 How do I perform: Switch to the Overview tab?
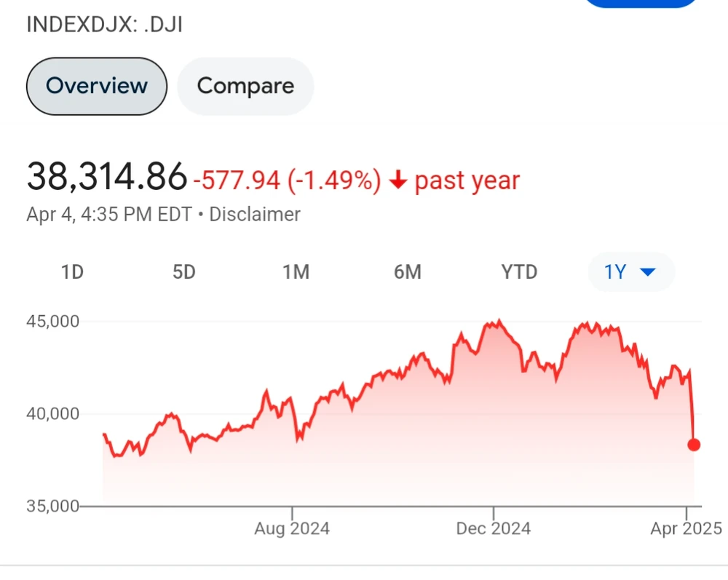point(97,86)
